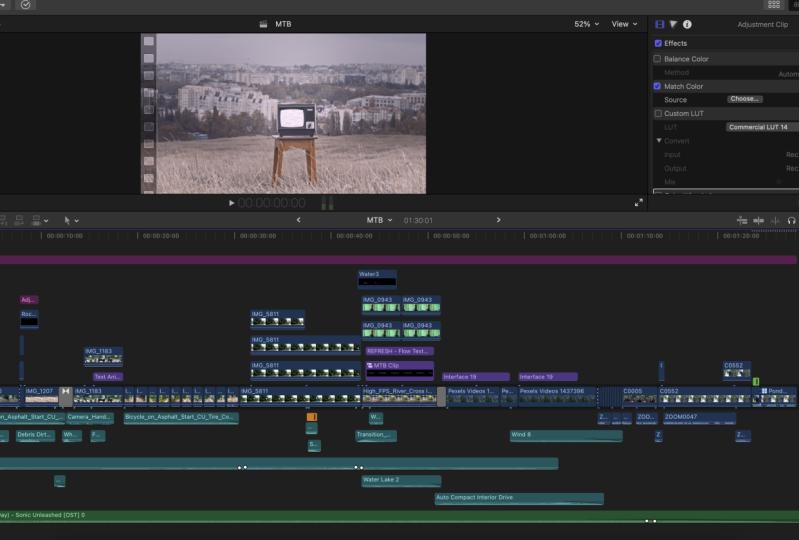The height and width of the screenshot is (540, 799).
Task: Click the background tasks checkmark icon
Action: (25, 5)
